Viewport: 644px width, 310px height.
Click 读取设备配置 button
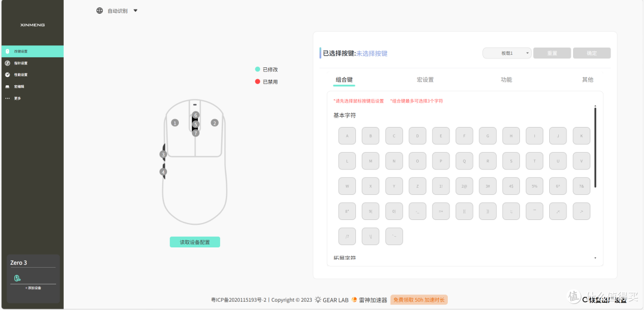coord(194,242)
